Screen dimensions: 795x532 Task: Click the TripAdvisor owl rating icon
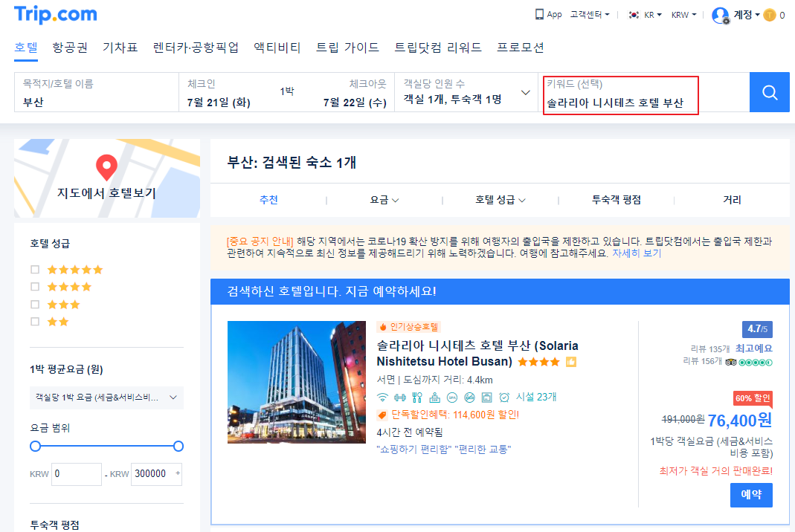coord(730,362)
